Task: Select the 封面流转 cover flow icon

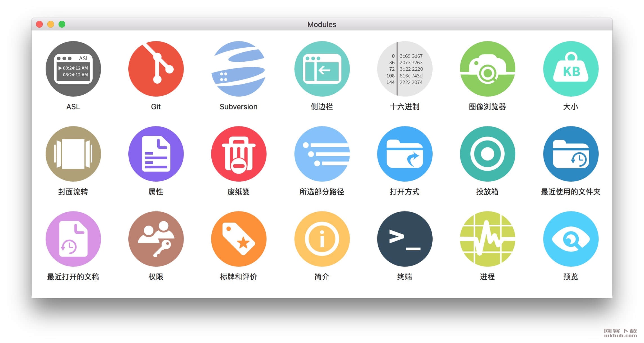Action: click(73, 154)
